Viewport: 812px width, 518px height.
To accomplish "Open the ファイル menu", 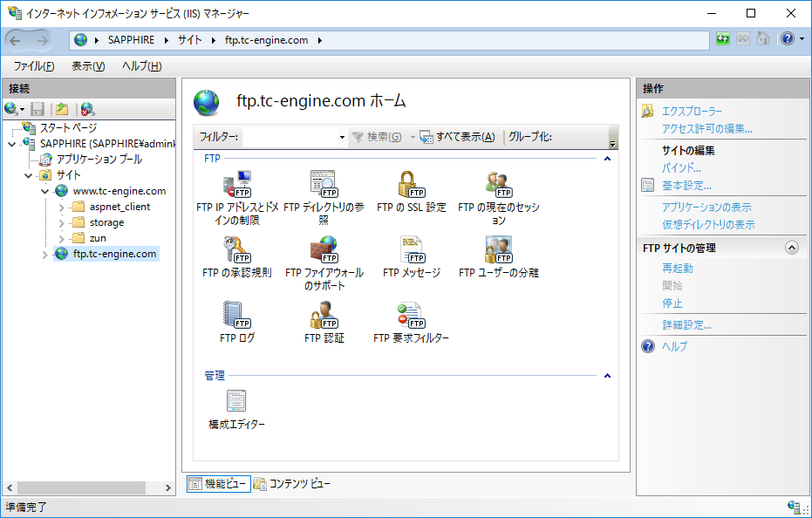I will click(34, 65).
